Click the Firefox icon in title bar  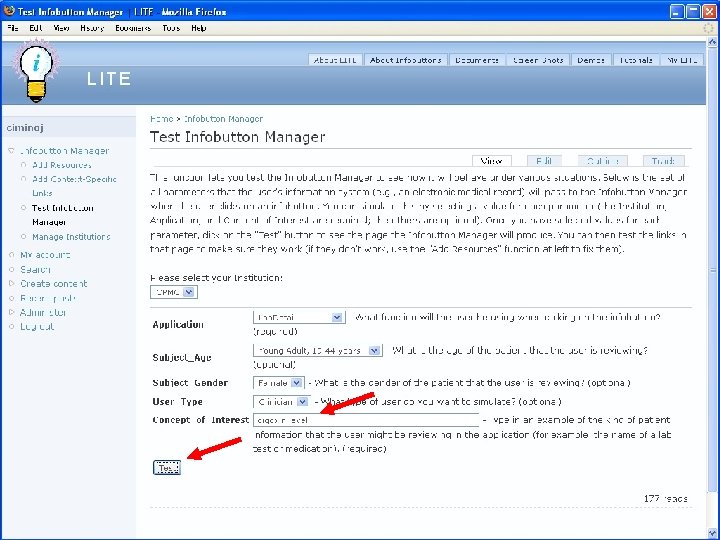click(x=9, y=11)
